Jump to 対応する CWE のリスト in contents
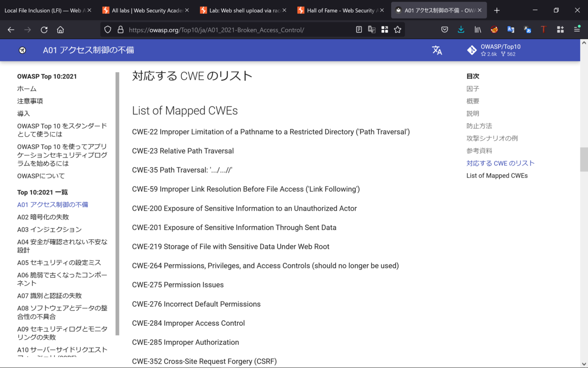Viewport: 588px width, 368px height. click(x=500, y=163)
